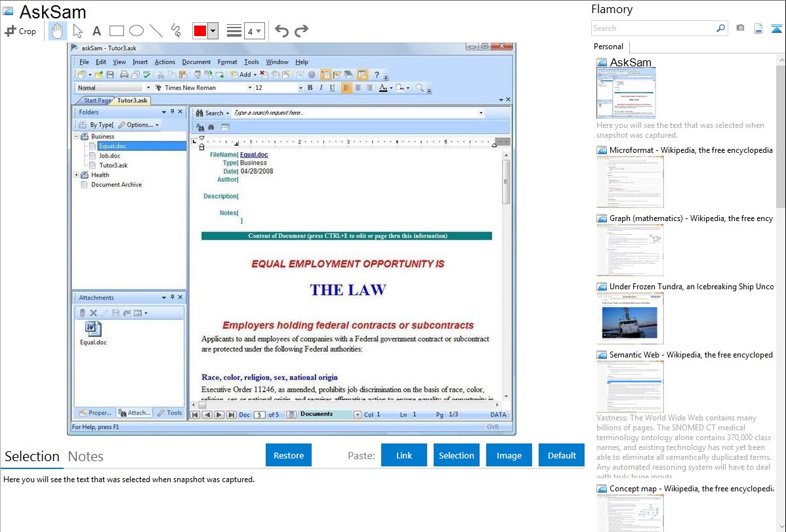Choose the freehand scribble tool

(x=176, y=31)
